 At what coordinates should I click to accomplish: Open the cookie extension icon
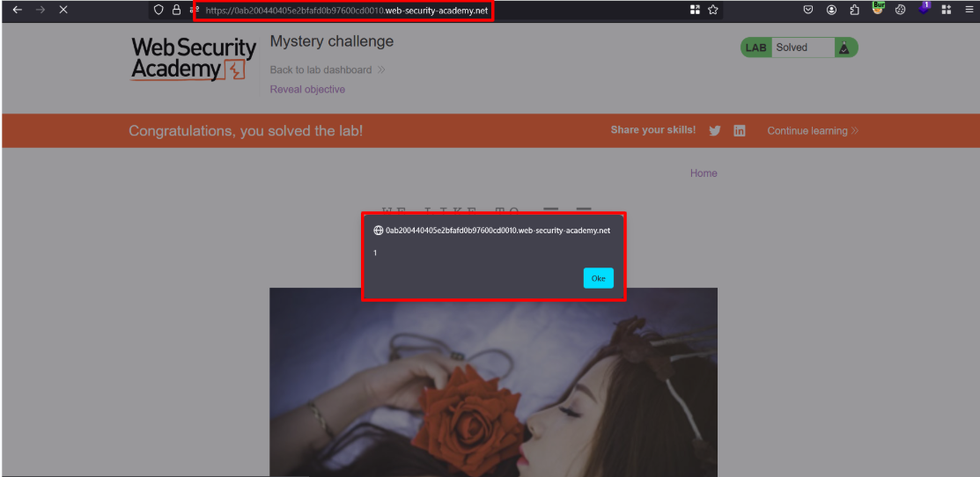[901, 10]
